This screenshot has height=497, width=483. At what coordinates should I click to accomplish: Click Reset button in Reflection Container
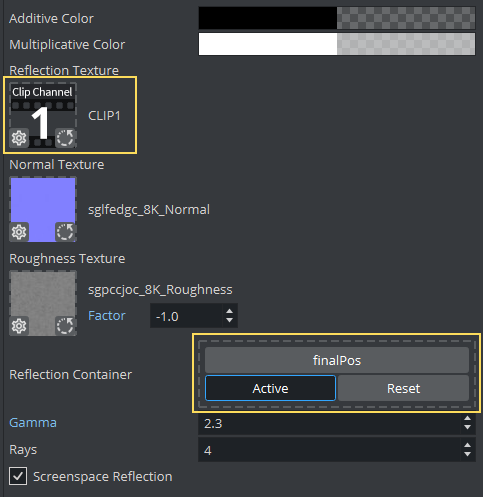pos(403,388)
